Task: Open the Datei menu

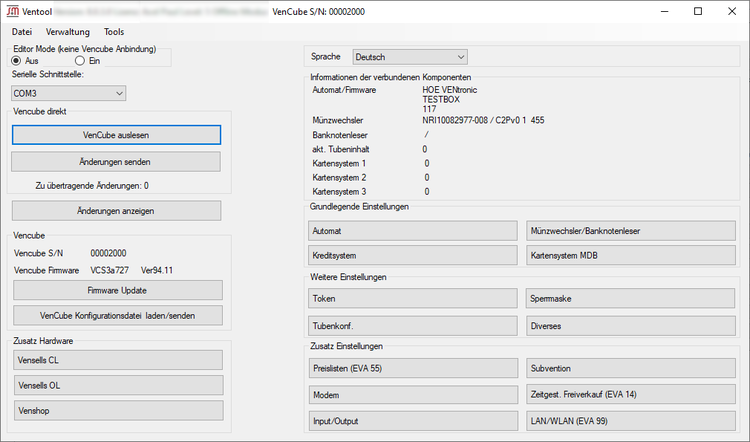Action: [x=22, y=32]
